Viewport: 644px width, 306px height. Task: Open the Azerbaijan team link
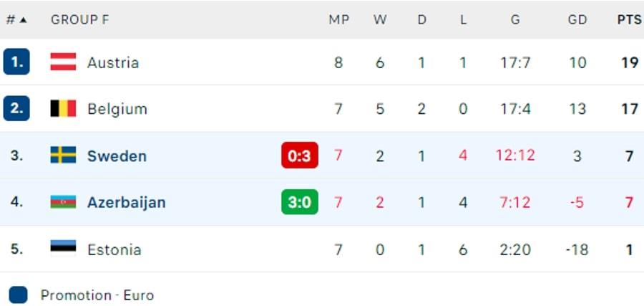pyautogui.click(x=126, y=202)
